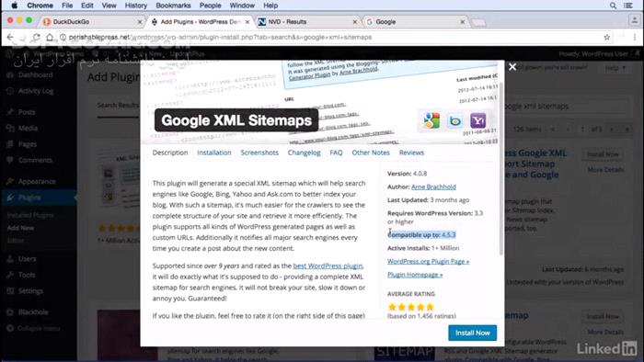The image size is (644, 362).
Task: Open Users in WordPress sidebar
Action: (x=27, y=259)
